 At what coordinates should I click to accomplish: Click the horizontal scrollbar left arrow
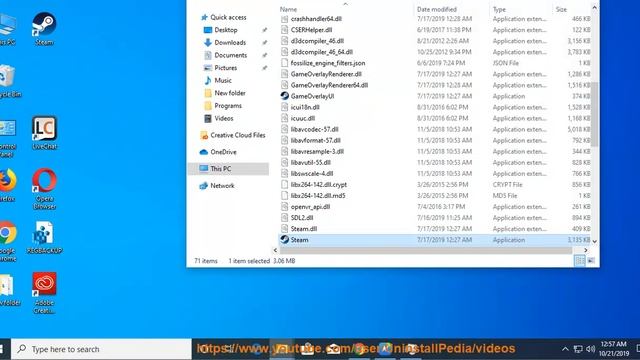click(275, 250)
